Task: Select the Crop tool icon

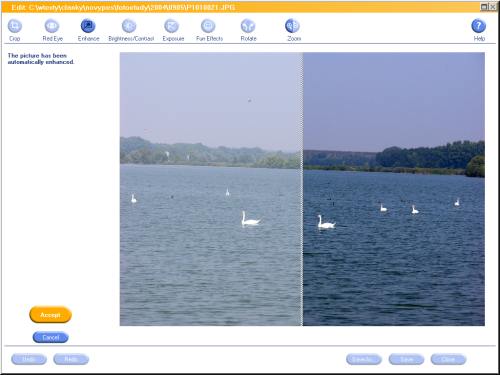Action: pyautogui.click(x=15, y=26)
